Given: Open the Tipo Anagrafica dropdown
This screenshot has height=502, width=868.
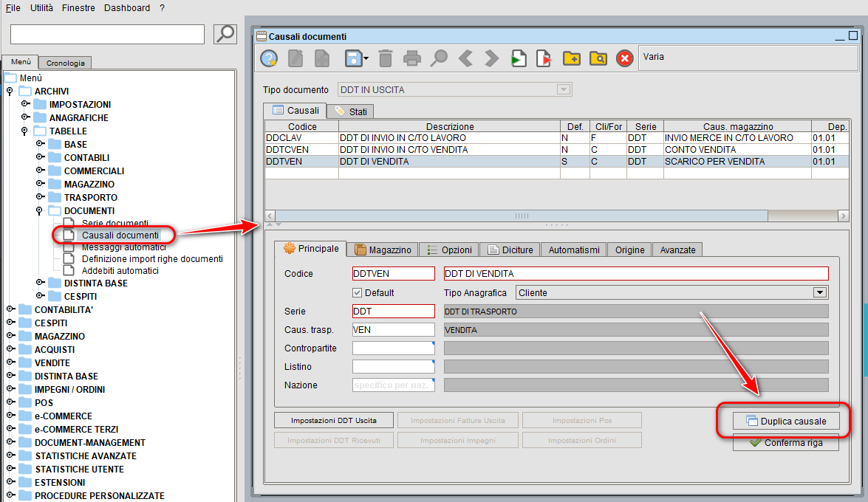Looking at the screenshot, I should tap(819, 292).
